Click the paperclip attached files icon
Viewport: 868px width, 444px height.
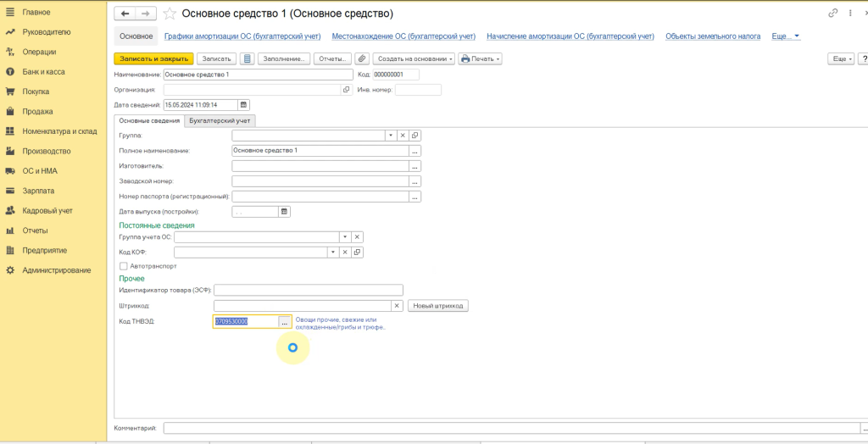click(362, 58)
